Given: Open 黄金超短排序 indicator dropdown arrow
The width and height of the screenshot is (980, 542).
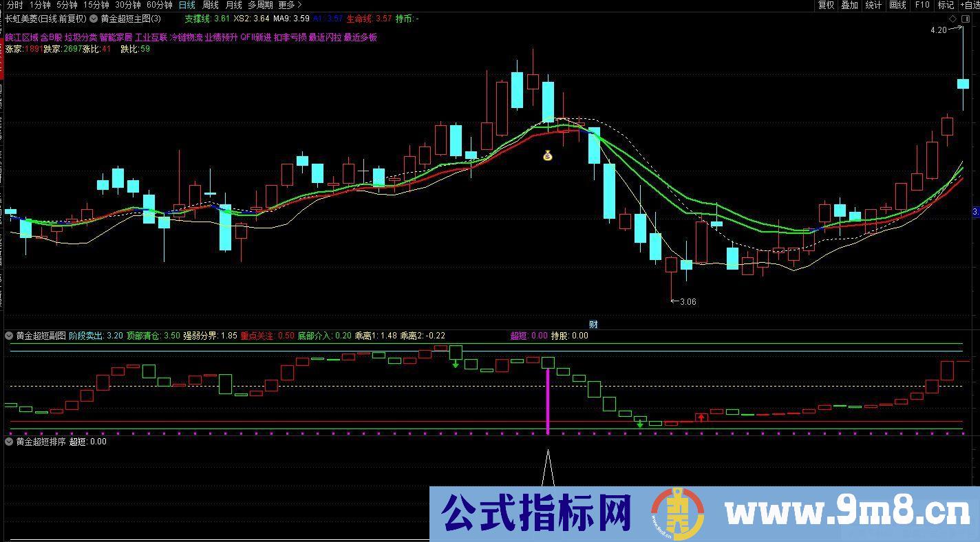Looking at the screenshot, I should (9, 442).
